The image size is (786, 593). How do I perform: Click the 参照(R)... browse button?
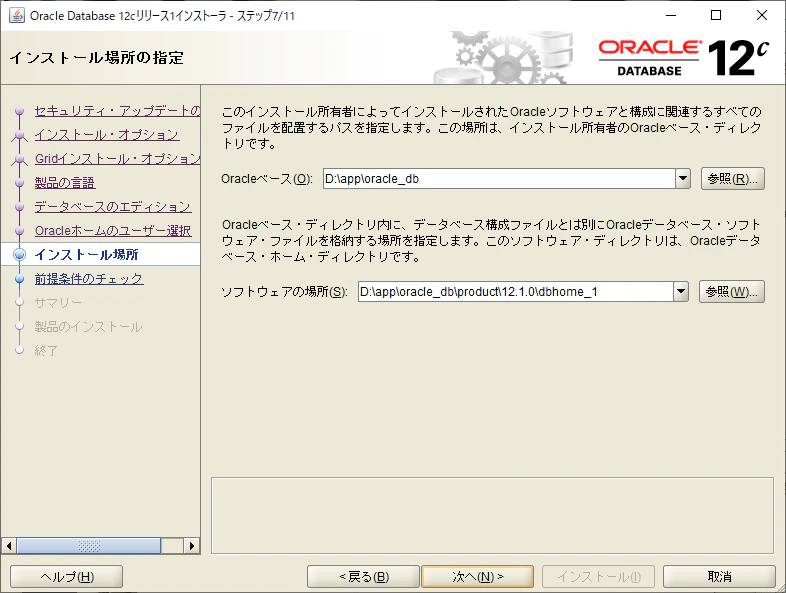click(x=732, y=178)
